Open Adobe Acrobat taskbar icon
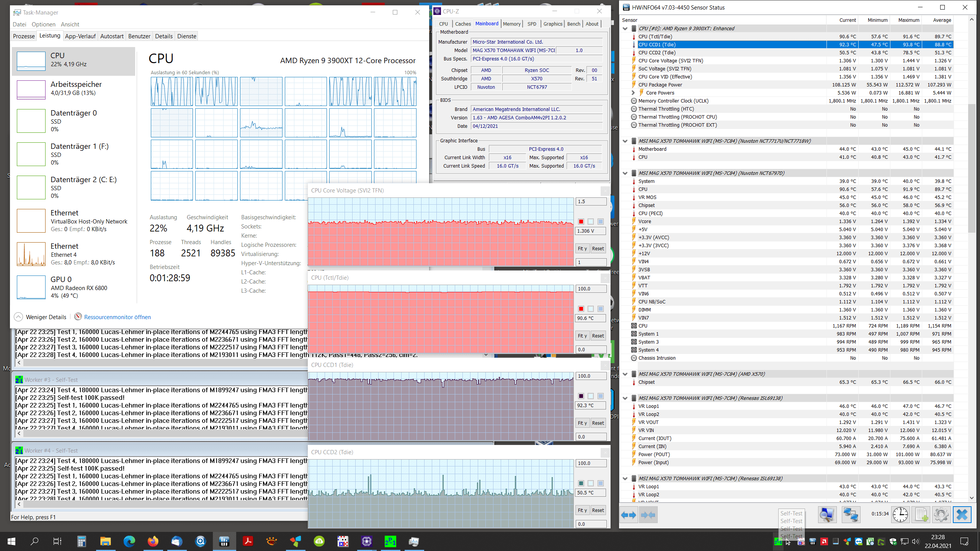 click(x=248, y=541)
